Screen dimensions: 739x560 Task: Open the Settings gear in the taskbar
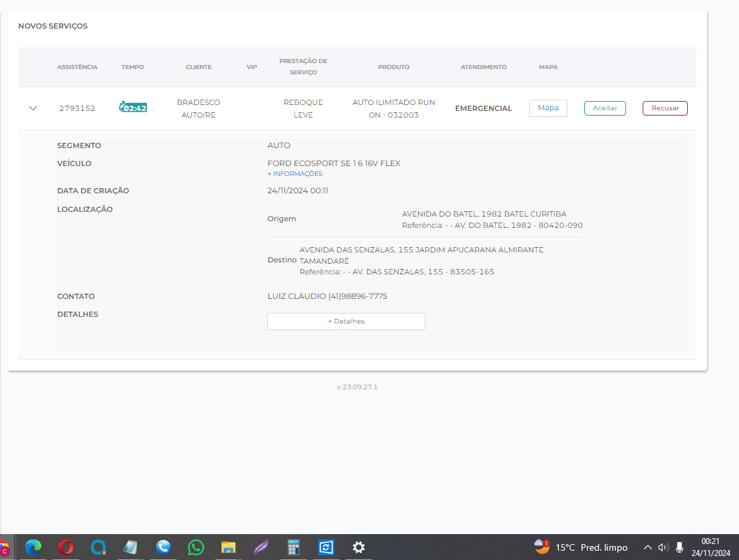click(x=359, y=547)
